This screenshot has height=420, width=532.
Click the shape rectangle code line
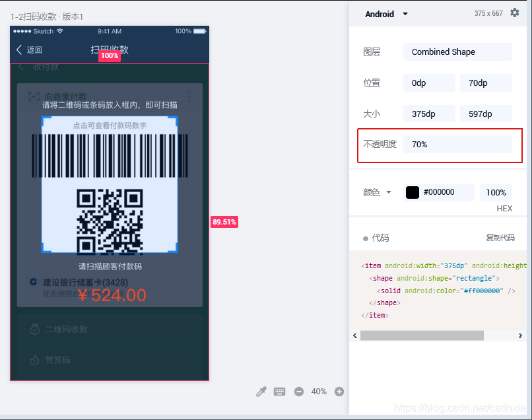point(434,278)
